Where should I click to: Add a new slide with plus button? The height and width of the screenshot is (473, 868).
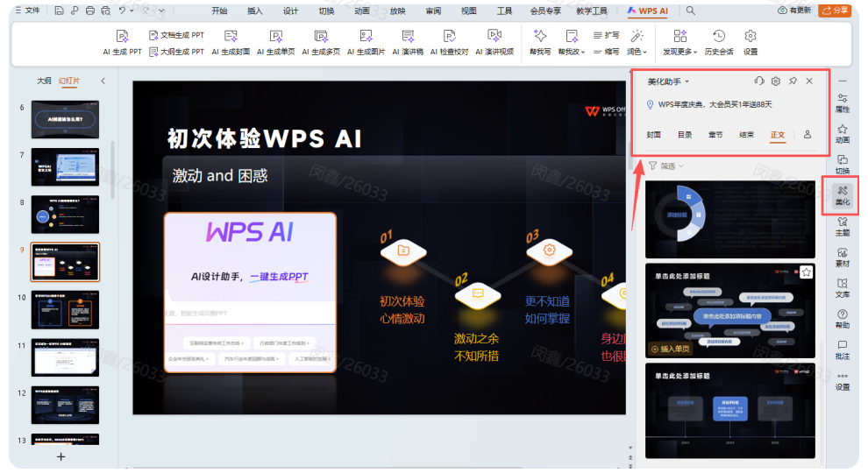click(60, 457)
